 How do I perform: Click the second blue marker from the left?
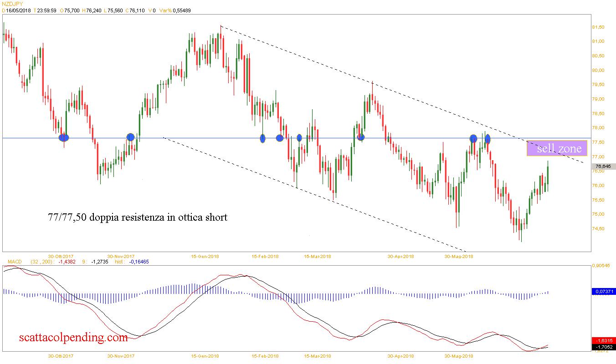[x=131, y=136]
